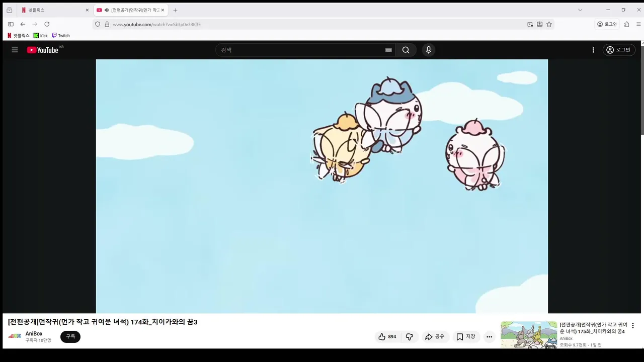Open the Firefox tab groups panel icon
This screenshot has height=362, width=644.
[x=9, y=10]
